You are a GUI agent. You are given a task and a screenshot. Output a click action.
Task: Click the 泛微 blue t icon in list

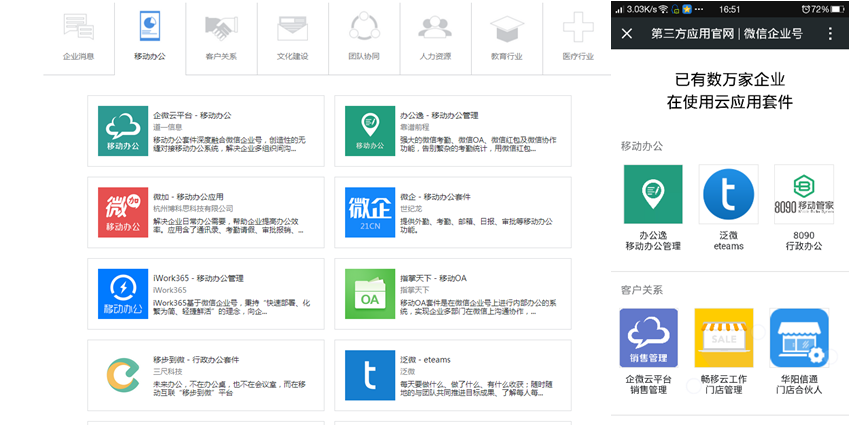(x=370, y=375)
